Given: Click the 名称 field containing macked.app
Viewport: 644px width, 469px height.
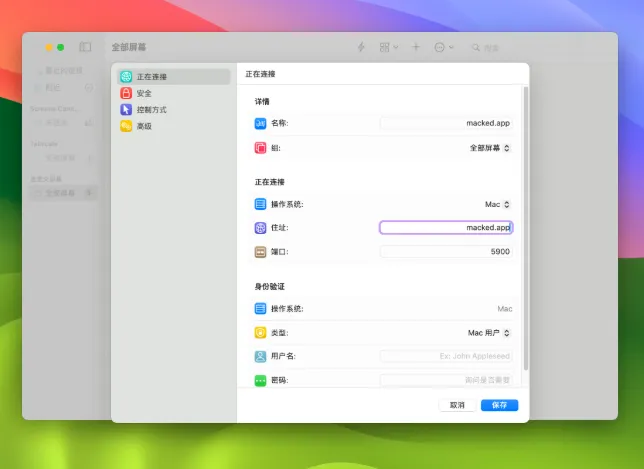Looking at the screenshot, I should pyautogui.click(x=446, y=123).
